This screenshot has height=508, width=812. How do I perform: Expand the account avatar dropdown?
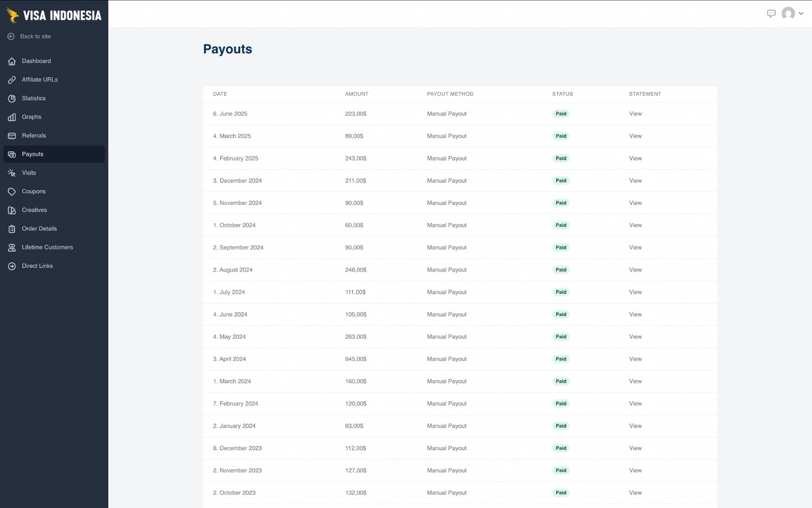pos(801,14)
